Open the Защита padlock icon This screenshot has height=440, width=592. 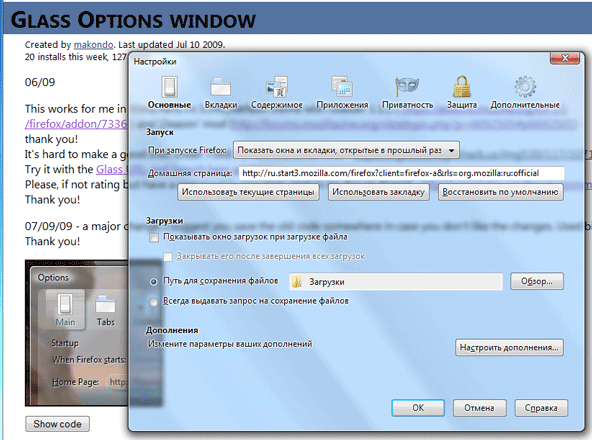click(461, 86)
